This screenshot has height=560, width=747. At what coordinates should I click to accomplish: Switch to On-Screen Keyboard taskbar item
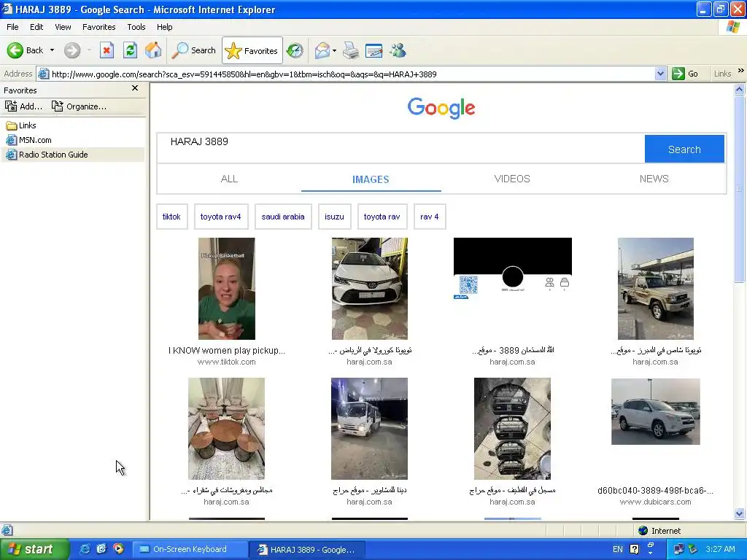190,549
